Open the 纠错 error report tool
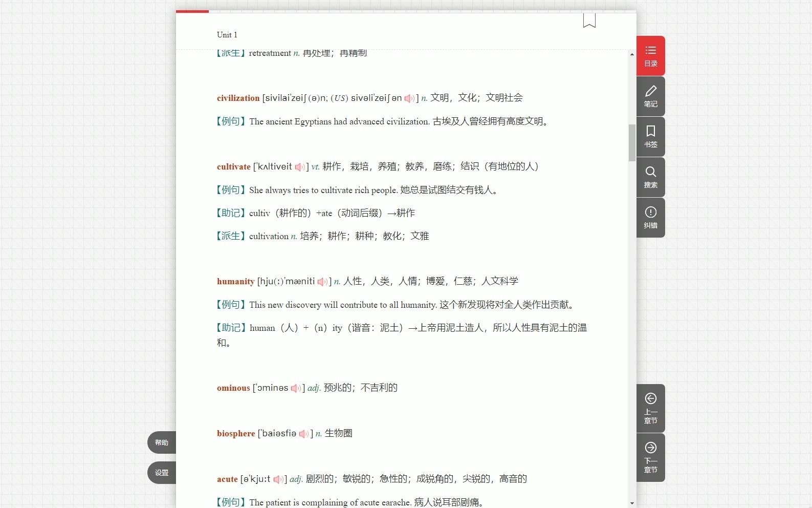This screenshot has height=508, width=812. (x=650, y=218)
